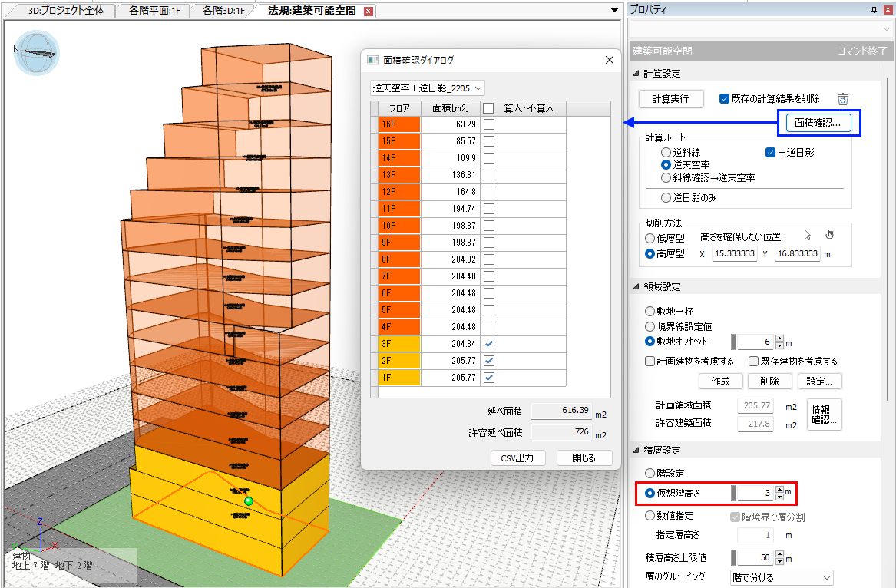This screenshot has width=896, height=588.
Task: Click the 情報確認... button
Action: 824,415
